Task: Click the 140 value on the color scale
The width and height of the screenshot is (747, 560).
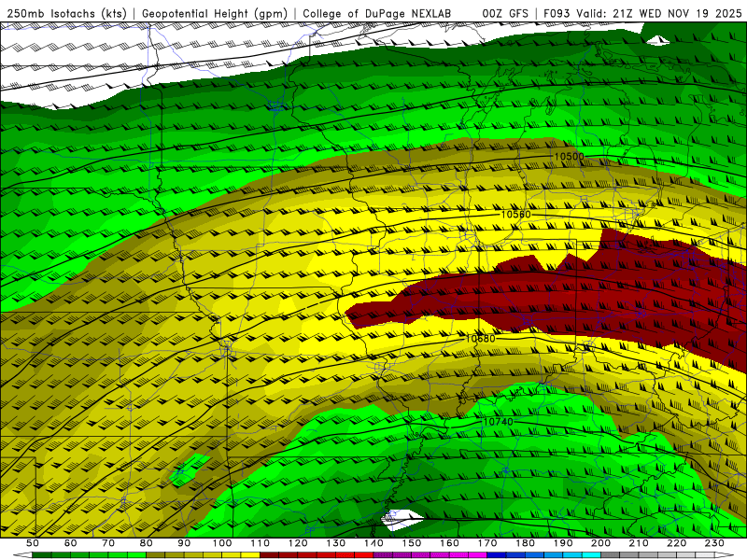Action: [373, 543]
